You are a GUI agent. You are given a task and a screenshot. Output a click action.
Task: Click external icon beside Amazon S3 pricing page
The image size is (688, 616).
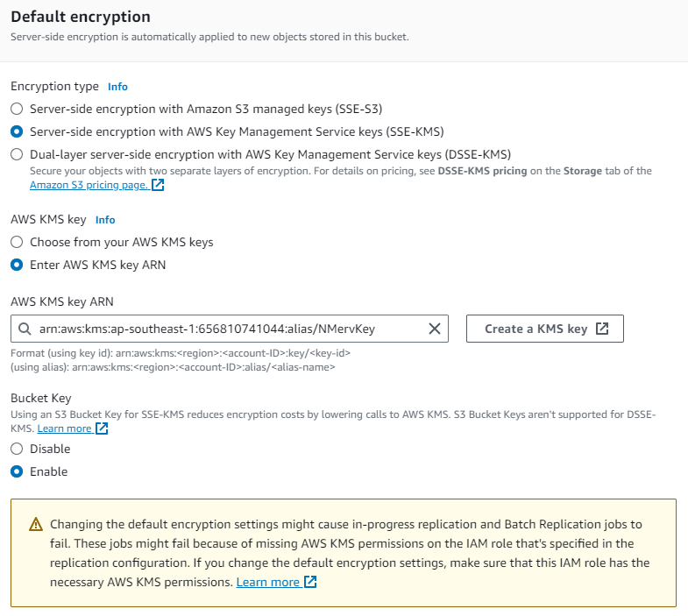pos(158,185)
